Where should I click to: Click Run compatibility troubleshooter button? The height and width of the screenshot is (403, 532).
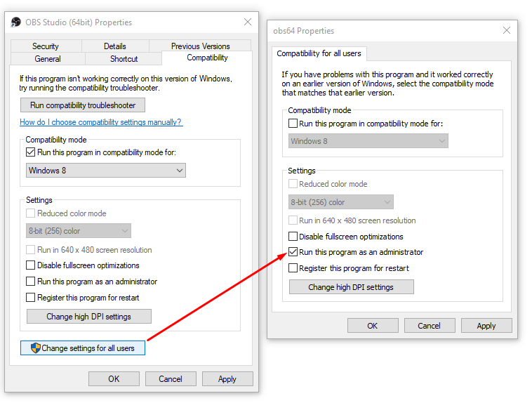click(83, 105)
